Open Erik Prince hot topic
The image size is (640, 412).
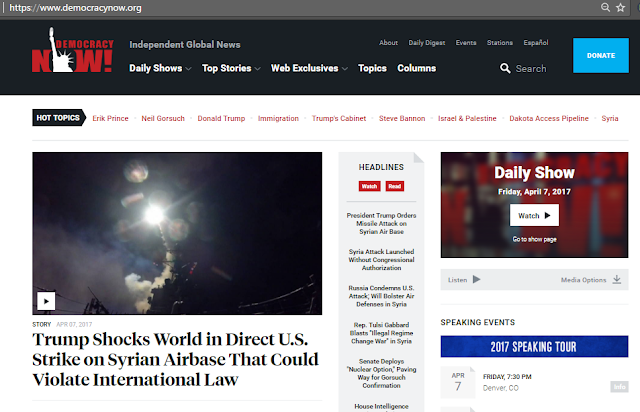click(x=110, y=118)
